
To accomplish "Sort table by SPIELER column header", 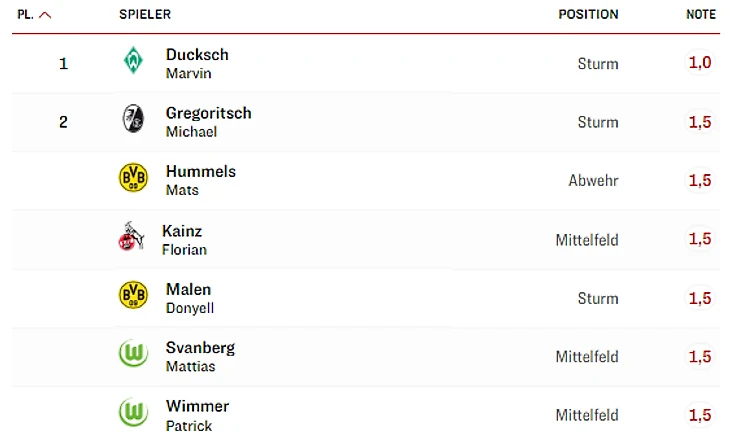I will click(x=145, y=15).
